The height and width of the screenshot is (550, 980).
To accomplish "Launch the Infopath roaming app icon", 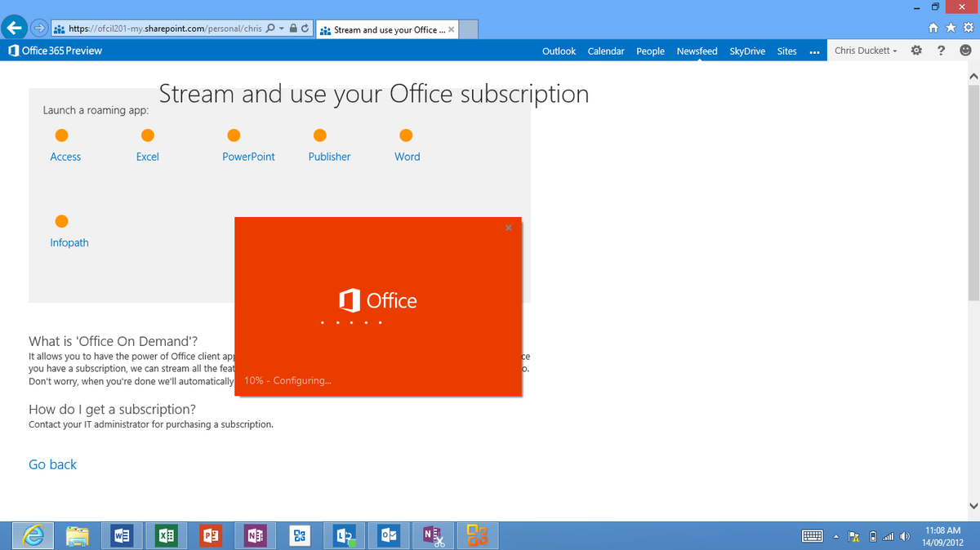I will click(x=61, y=221).
